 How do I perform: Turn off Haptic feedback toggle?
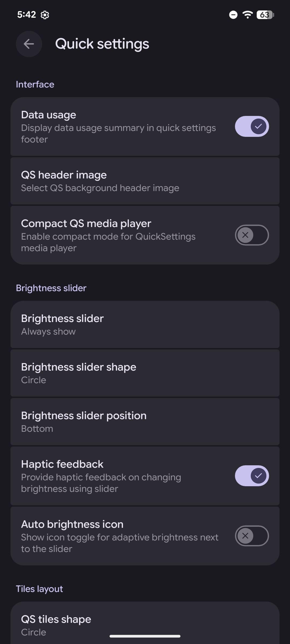252,476
